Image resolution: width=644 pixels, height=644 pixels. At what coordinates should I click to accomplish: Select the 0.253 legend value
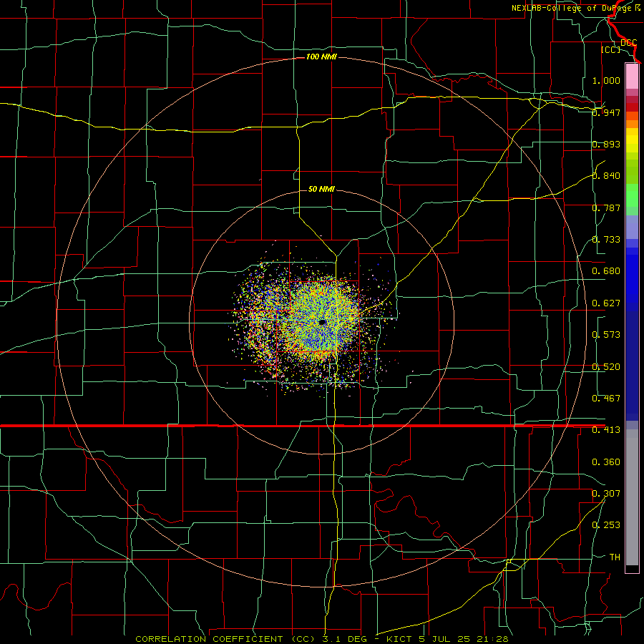pos(606,525)
